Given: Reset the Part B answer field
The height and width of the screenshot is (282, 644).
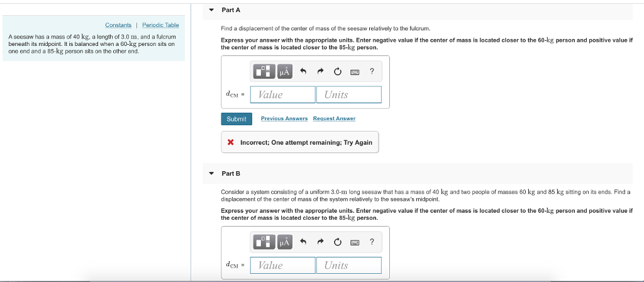Looking at the screenshot, I should pos(337,242).
